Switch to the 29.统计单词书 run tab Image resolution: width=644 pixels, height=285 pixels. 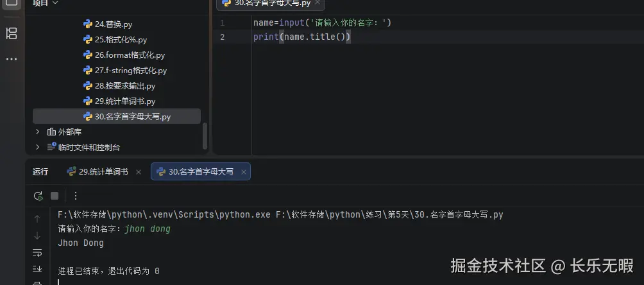pos(103,172)
